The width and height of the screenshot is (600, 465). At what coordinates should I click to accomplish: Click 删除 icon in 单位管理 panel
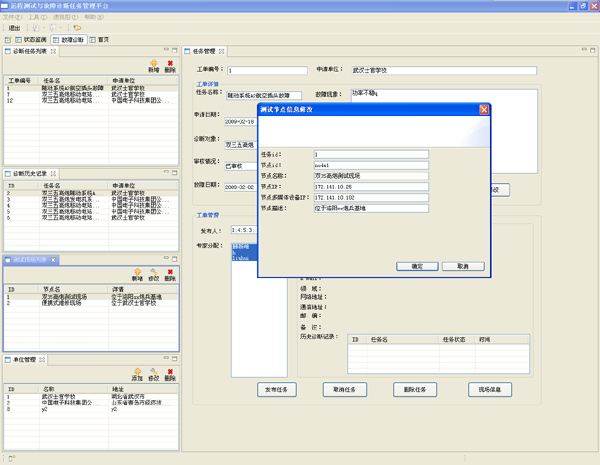(x=170, y=372)
